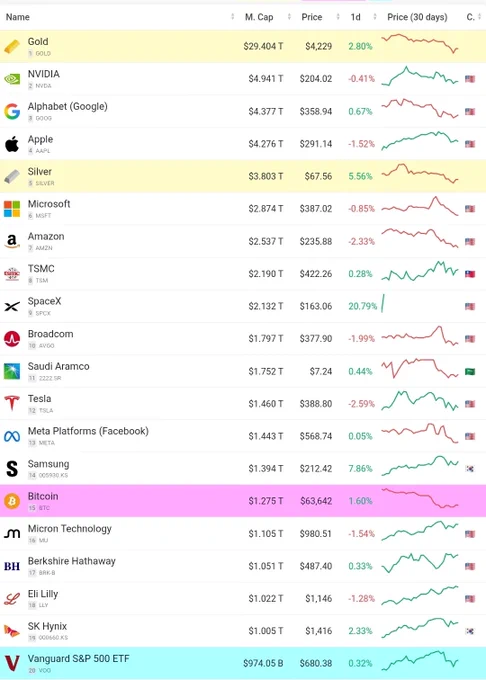The image size is (486, 680).
Task: Open the Amazon company link
Action: point(46,236)
